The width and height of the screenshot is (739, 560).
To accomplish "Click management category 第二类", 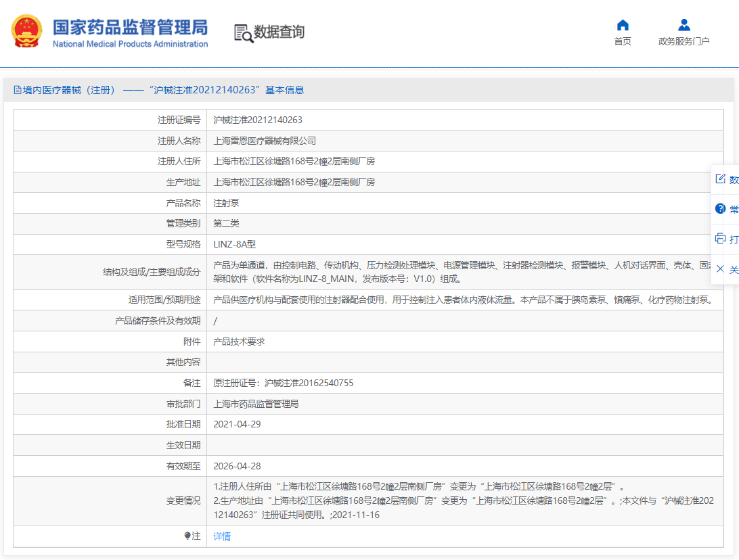I will click(x=226, y=223).
